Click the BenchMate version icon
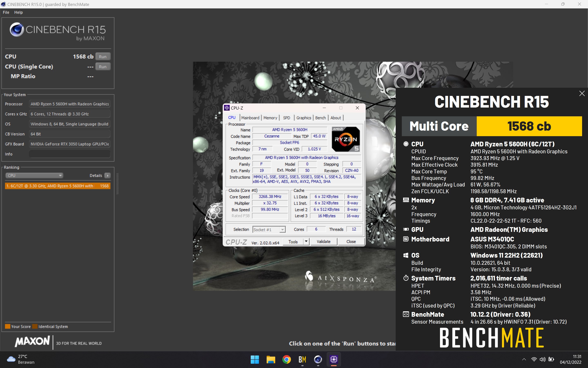This screenshot has width=588, height=368. (406, 314)
